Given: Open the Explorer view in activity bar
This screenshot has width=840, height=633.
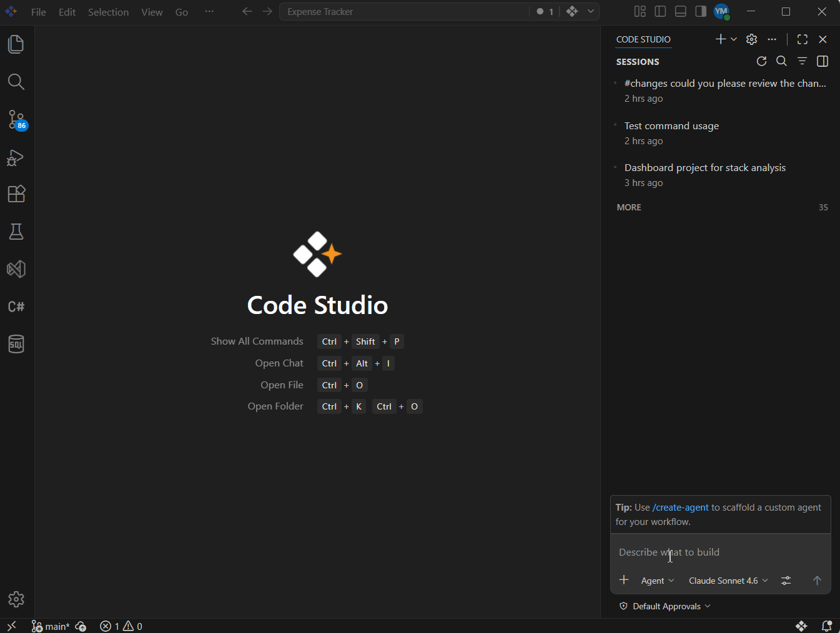Looking at the screenshot, I should [16, 44].
